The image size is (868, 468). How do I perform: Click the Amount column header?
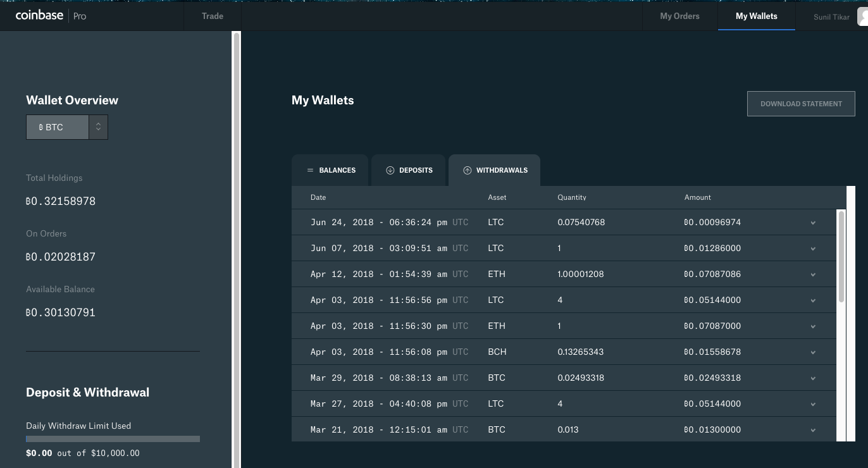click(698, 197)
